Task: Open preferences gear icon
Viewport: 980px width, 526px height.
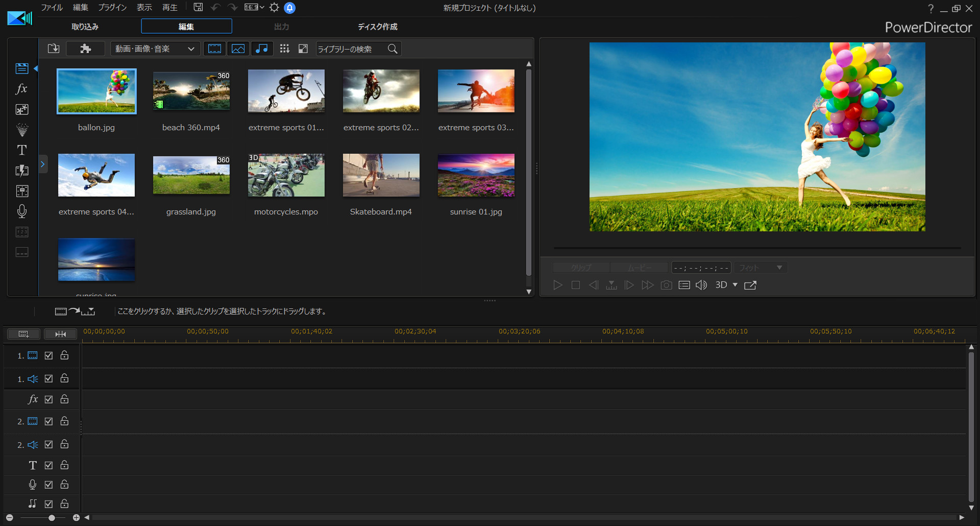Action: (274, 7)
